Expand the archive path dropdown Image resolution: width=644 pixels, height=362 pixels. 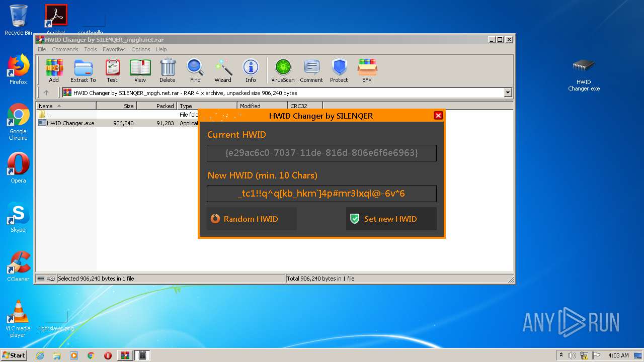tap(508, 93)
